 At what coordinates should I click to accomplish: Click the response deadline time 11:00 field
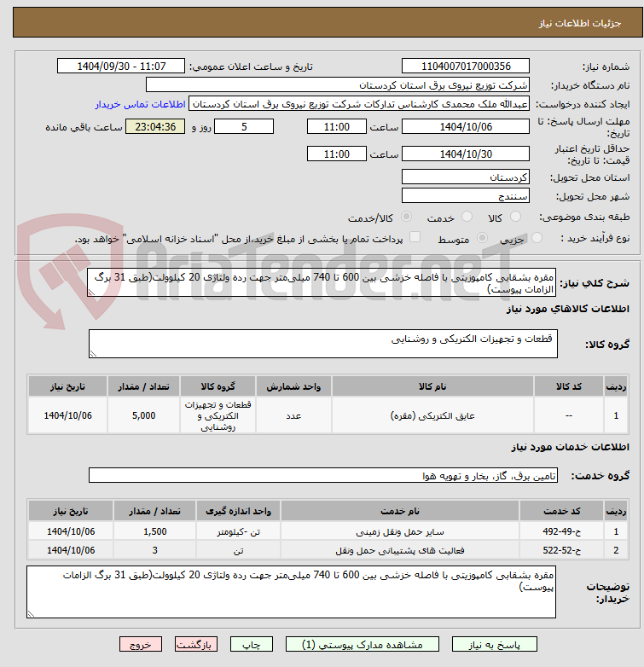pyautogui.click(x=336, y=127)
